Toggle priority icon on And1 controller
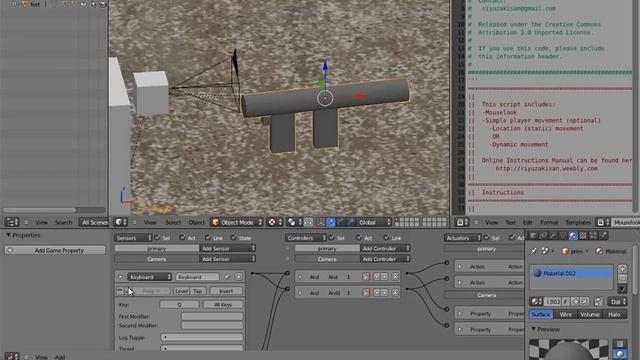This screenshot has height=360, width=640. tap(366, 293)
